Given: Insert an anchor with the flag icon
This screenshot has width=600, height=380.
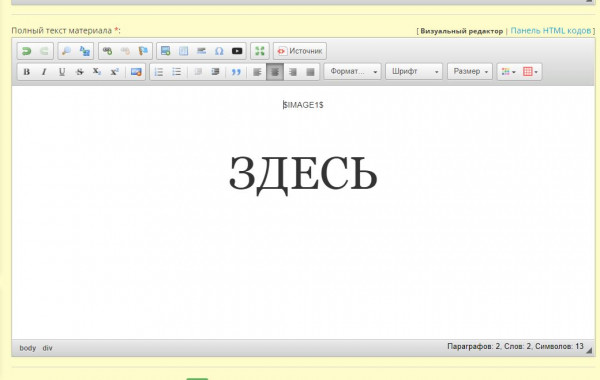Looking at the screenshot, I should [x=143, y=51].
